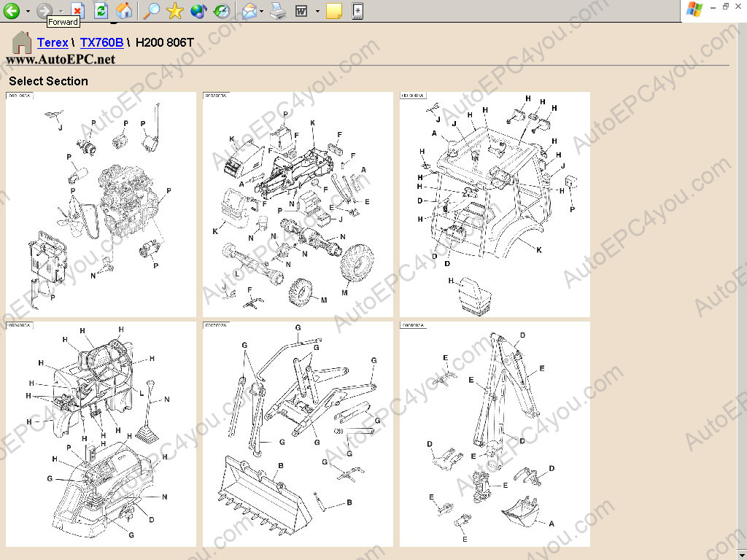
Task: Click the house icon beside the breadcrumb
Action: tap(21, 42)
